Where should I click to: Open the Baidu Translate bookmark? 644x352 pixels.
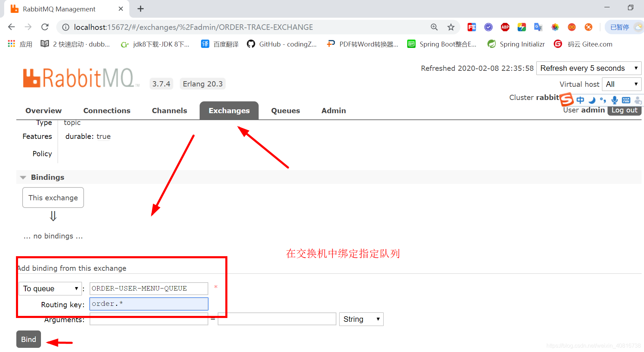point(220,44)
